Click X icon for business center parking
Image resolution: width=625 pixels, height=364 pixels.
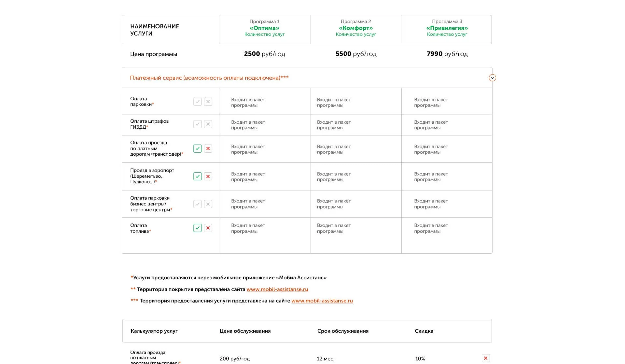208,204
